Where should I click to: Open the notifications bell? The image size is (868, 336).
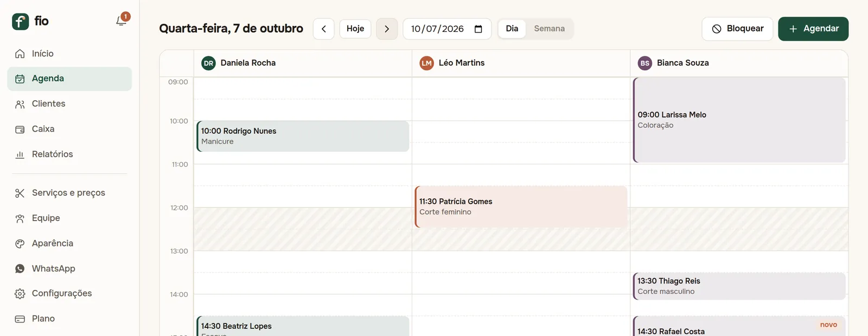122,21
